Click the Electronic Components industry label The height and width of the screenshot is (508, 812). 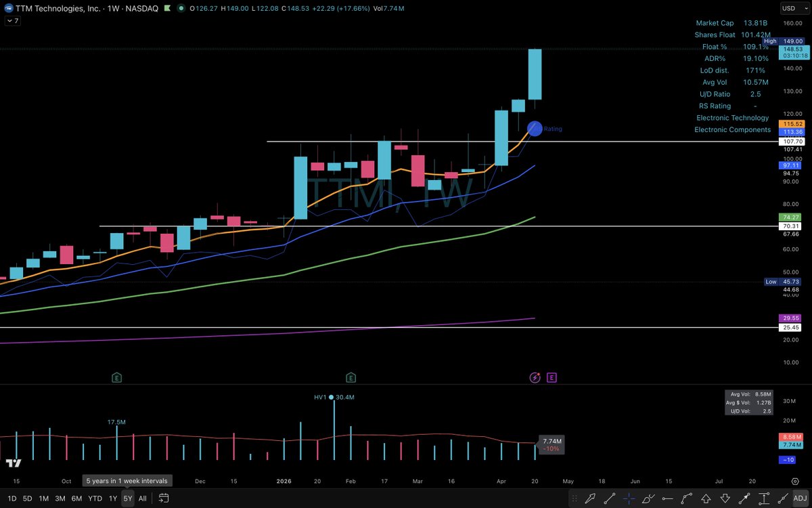pos(734,129)
